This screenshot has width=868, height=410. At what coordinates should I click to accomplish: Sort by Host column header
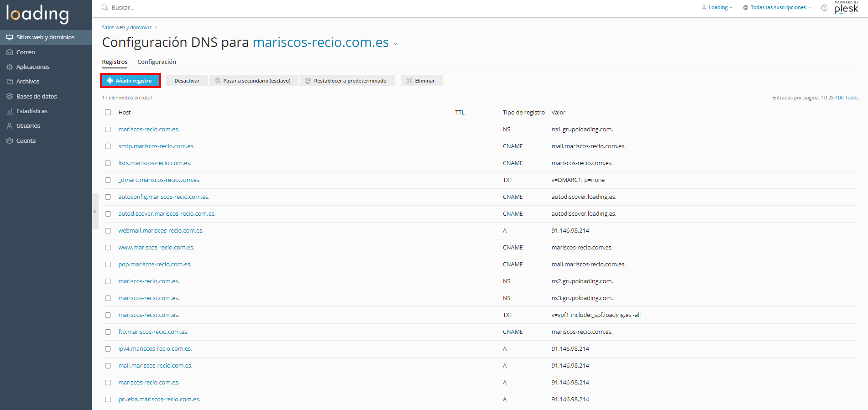(125, 113)
